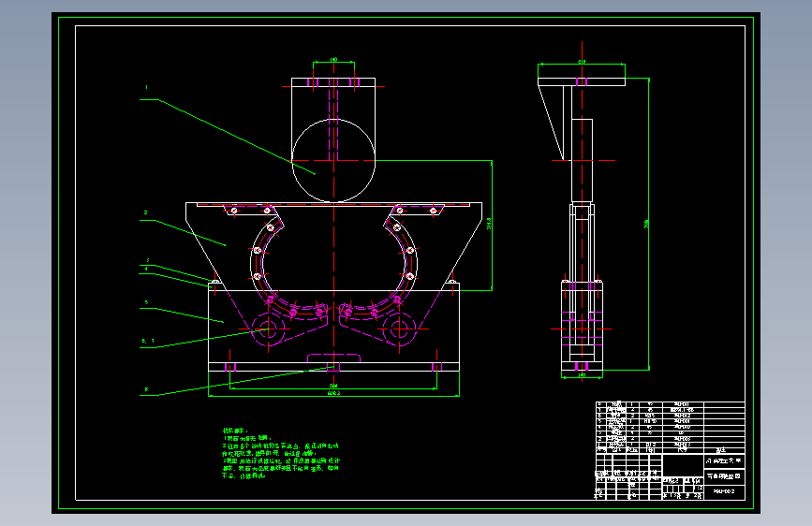Select the "6, 7" part callout label
The height and width of the screenshot is (526, 812).
pos(148,342)
